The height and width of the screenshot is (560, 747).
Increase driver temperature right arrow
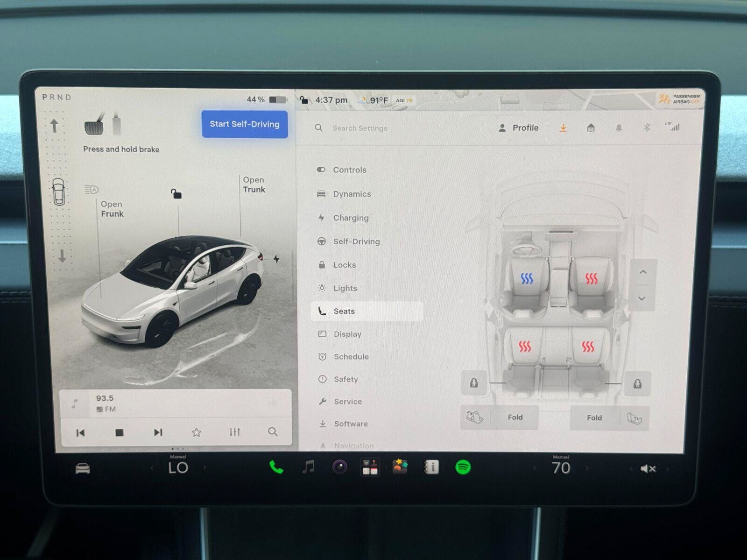click(204, 468)
